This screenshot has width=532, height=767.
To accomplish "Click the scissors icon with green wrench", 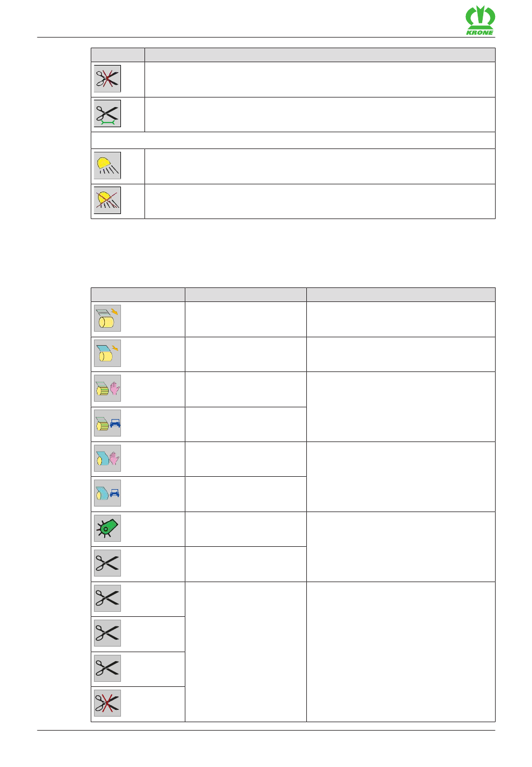I will point(108,114).
